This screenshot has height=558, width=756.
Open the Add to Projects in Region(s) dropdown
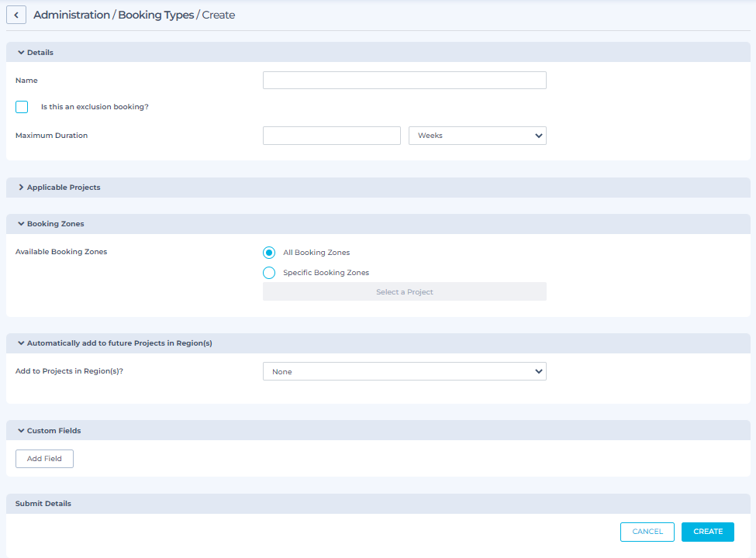click(404, 372)
